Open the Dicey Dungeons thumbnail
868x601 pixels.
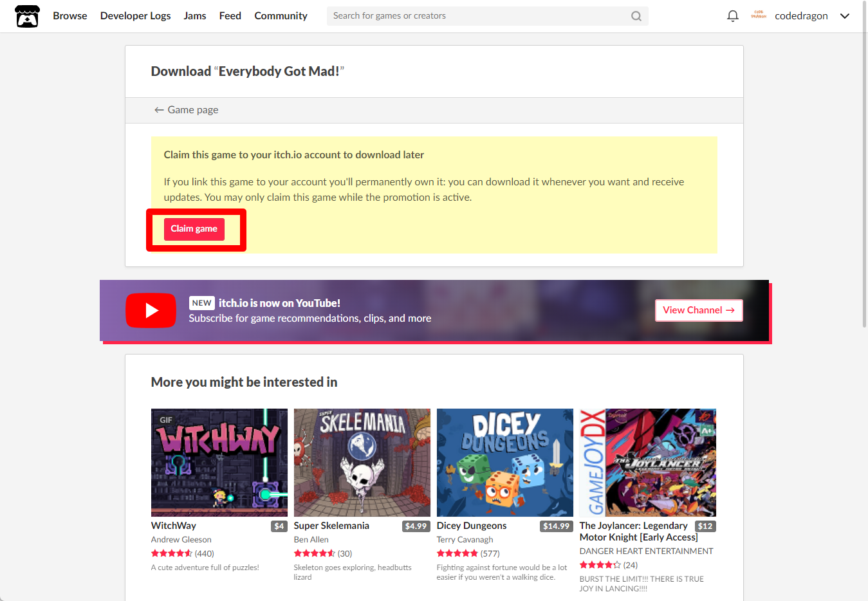[505, 463]
